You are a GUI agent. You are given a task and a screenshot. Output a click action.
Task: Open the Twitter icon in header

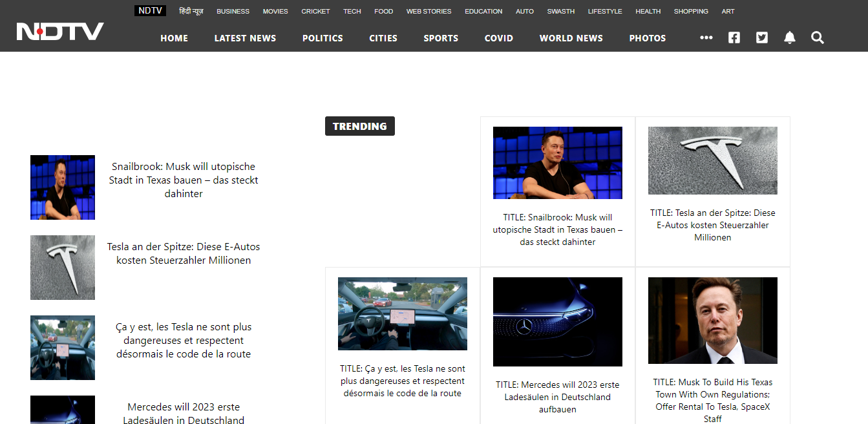[762, 37]
